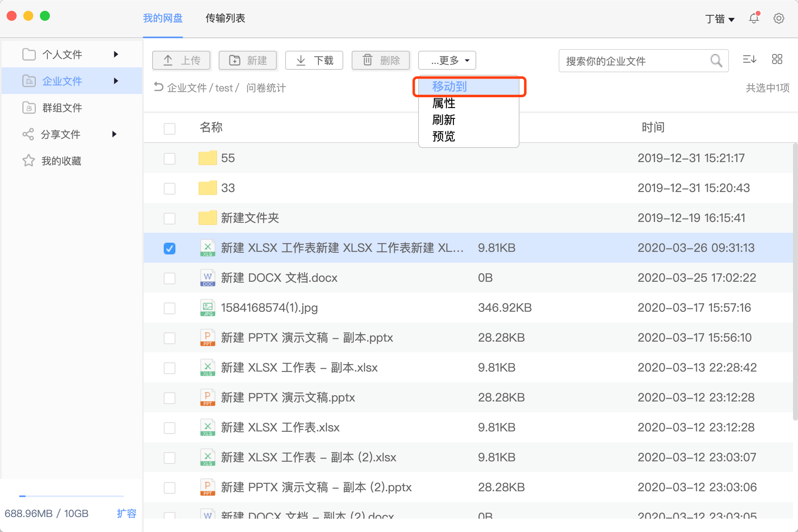This screenshot has height=532, width=798.
Task: Uncheck the selected XLSX file checkbox
Action: pyautogui.click(x=170, y=248)
